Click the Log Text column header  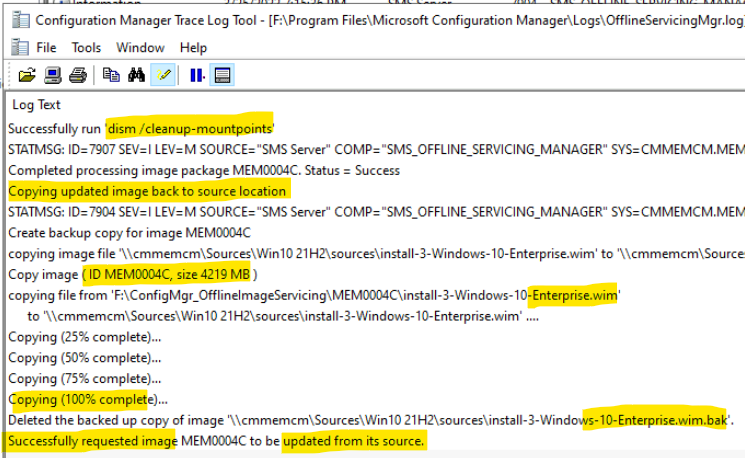(x=36, y=105)
